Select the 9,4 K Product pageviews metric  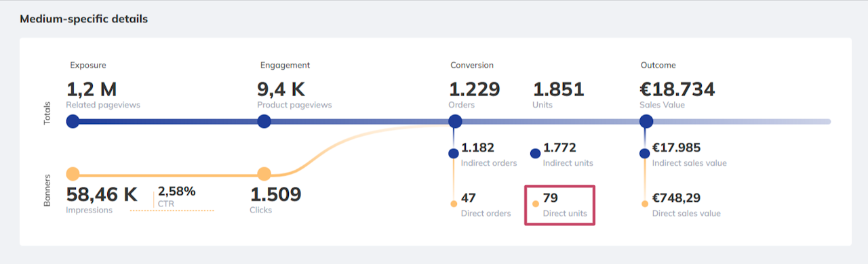pos(294,94)
